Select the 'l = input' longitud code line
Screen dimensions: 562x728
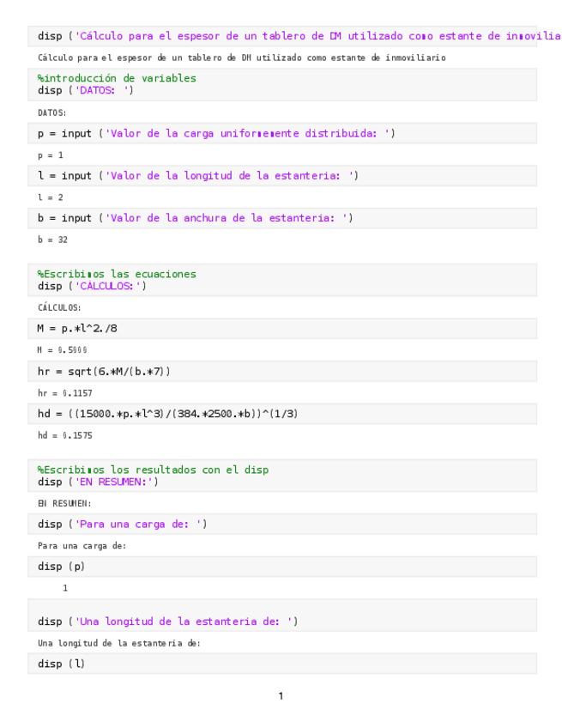coord(198,175)
